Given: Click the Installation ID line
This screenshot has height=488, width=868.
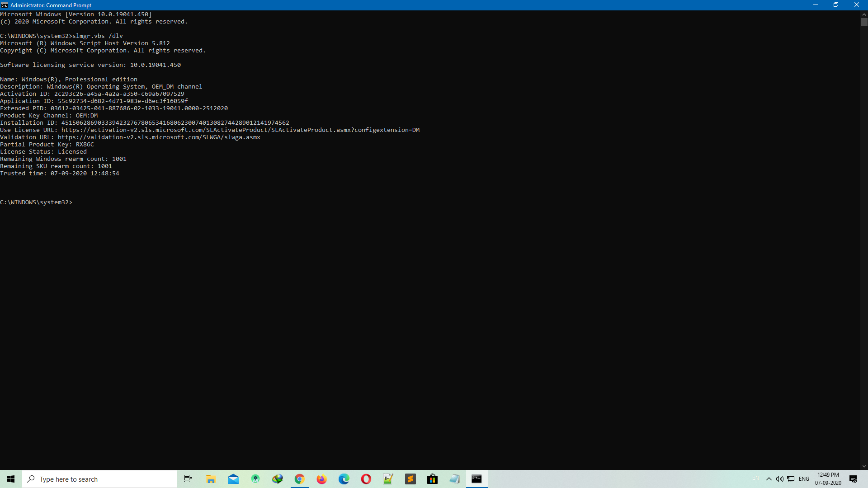Looking at the screenshot, I should click(145, 123).
